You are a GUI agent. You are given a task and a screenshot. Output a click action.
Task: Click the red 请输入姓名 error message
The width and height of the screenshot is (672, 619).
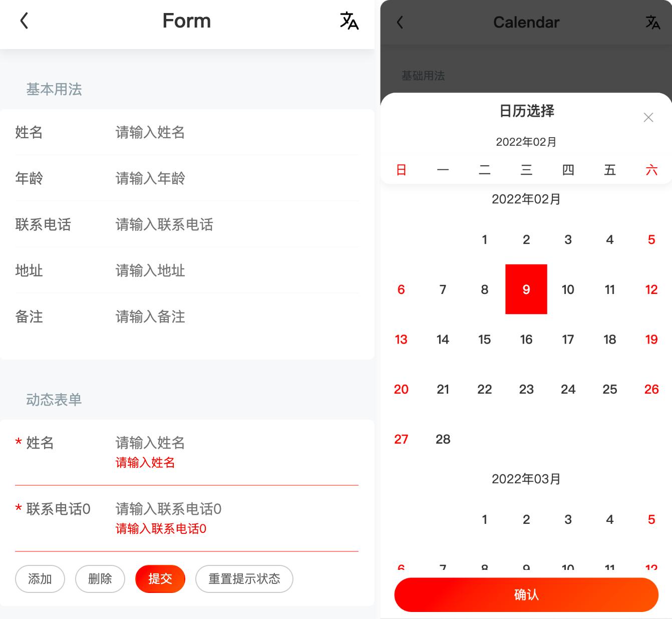(x=145, y=462)
